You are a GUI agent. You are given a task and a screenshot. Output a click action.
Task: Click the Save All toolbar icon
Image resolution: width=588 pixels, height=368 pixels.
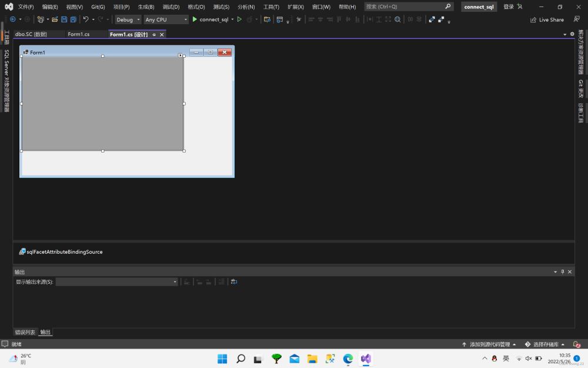(x=73, y=19)
